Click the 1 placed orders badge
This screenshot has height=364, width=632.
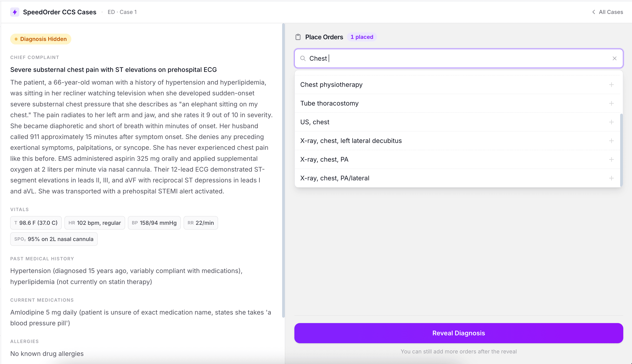[362, 37]
